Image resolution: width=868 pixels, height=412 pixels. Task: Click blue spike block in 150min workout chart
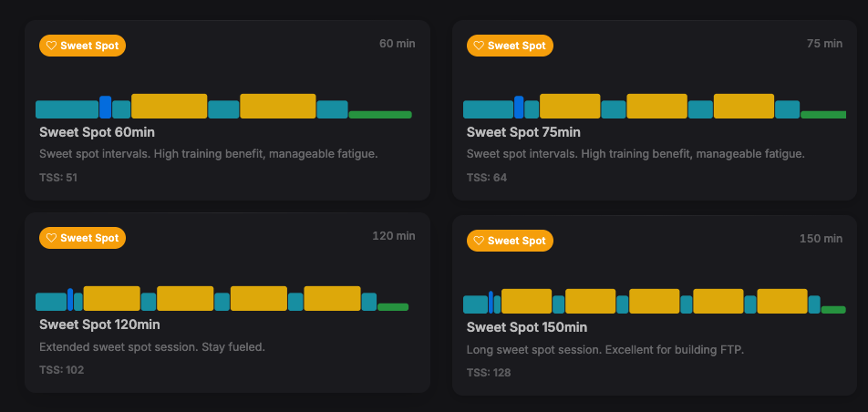(491, 303)
